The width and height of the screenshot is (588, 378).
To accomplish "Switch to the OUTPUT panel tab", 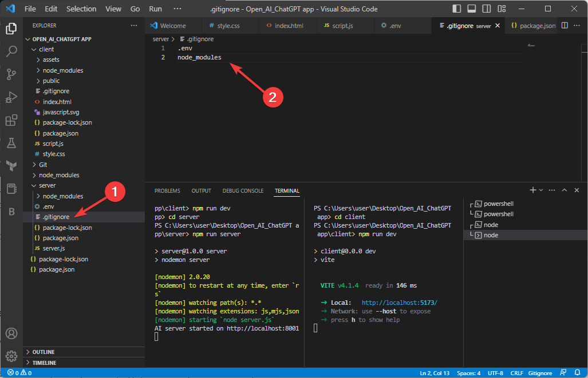I will [x=202, y=190].
